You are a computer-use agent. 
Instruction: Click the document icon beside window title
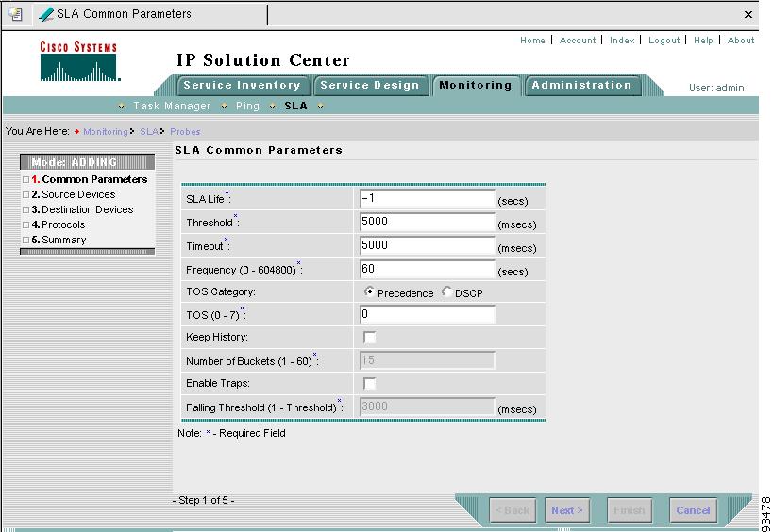pyautogui.click(x=15, y=14)
